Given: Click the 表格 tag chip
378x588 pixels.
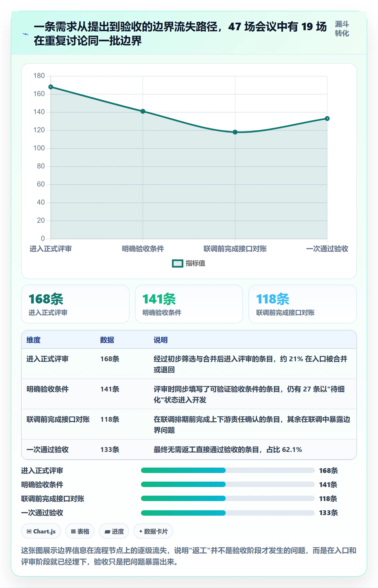Looking at the screenshot, I should point(80,531).
